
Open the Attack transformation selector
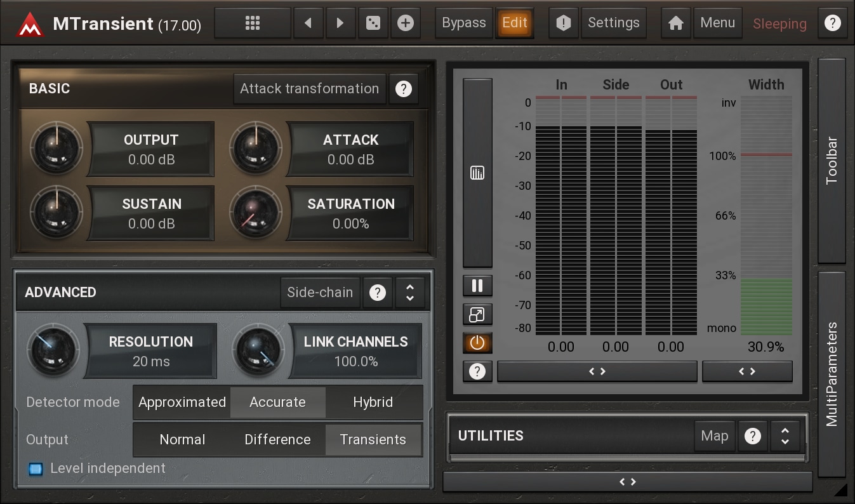[x=309, y=89]
